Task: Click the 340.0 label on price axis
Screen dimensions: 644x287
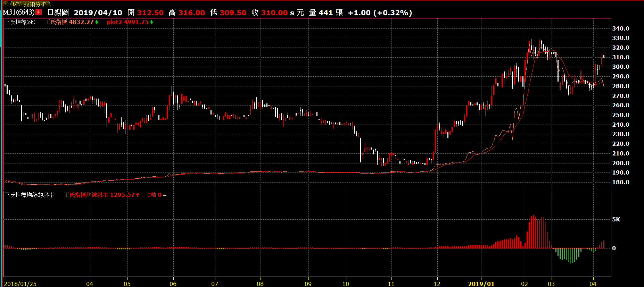Action: (x=620, y=28)
